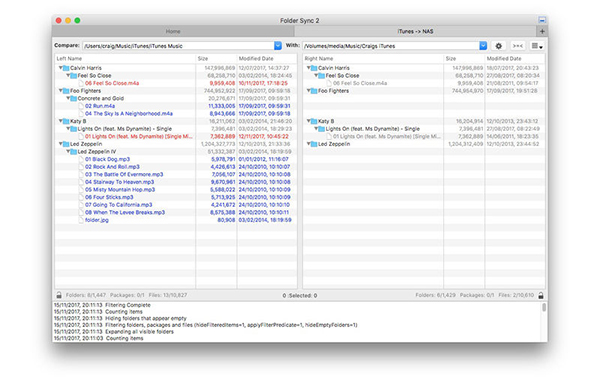Click left status Files: 13/10,827
This screenshot has width=600, height=380.
(168, 295)
